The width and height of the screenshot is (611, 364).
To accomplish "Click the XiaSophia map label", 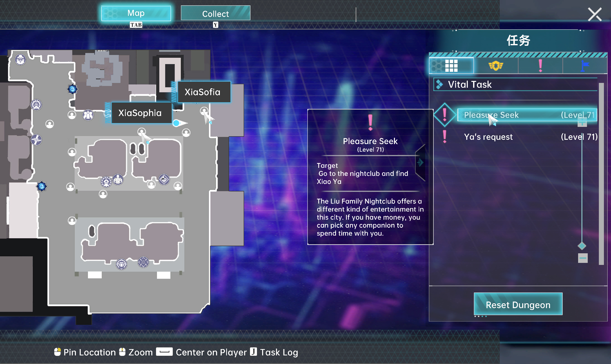I will click(140, 113).
